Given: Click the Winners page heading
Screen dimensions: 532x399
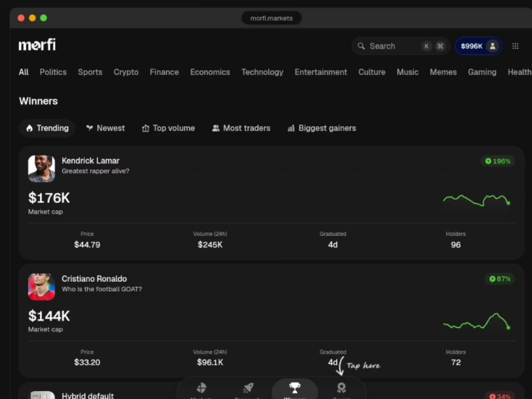Looking at the screenshot, I should click(38, 101).
